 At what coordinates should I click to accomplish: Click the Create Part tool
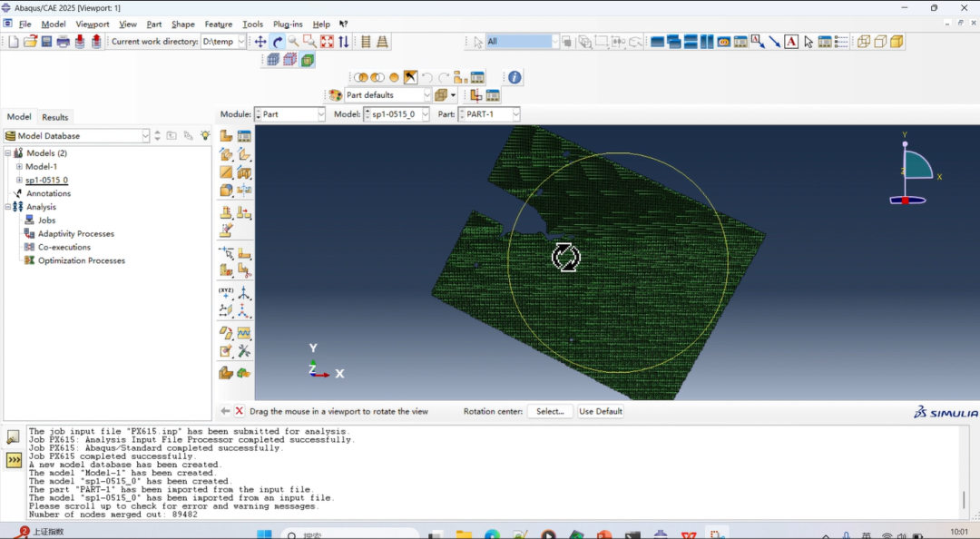point(226,136)
